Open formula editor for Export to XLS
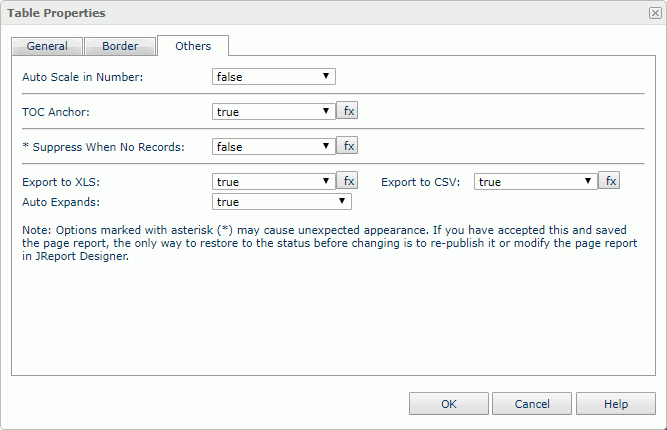This screenshot has width=667, height=430. (x=347, y=180)
